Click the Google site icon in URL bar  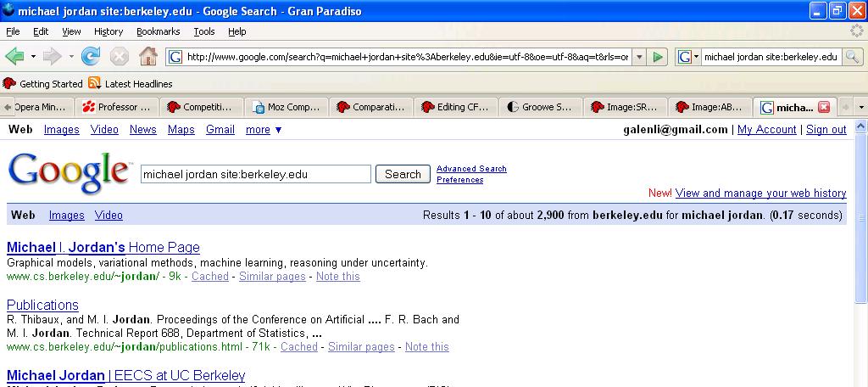click(175, 57)
